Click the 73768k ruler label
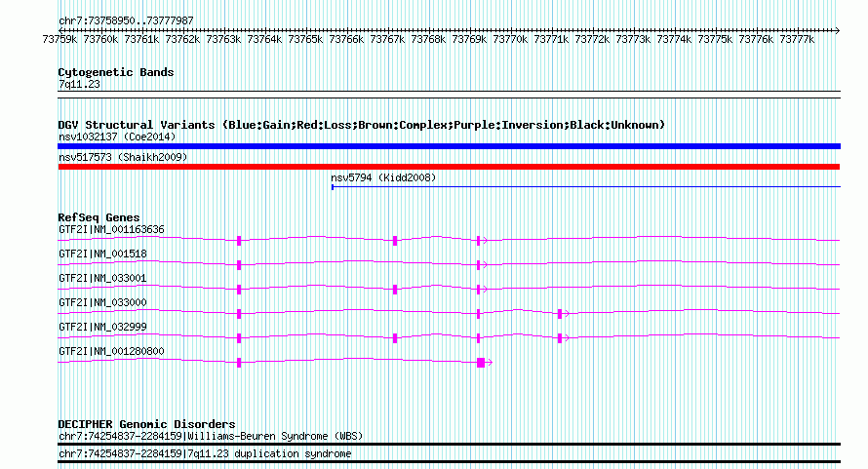 coord(428,39)
